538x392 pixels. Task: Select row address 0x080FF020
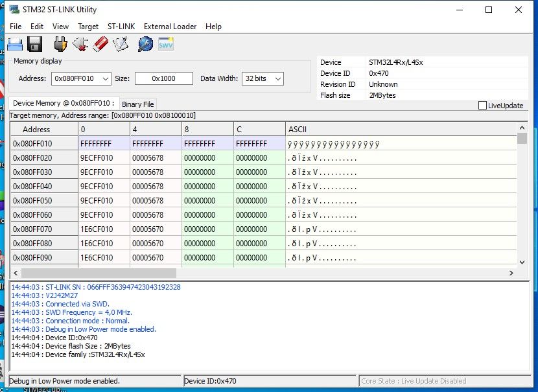point(44,158)
